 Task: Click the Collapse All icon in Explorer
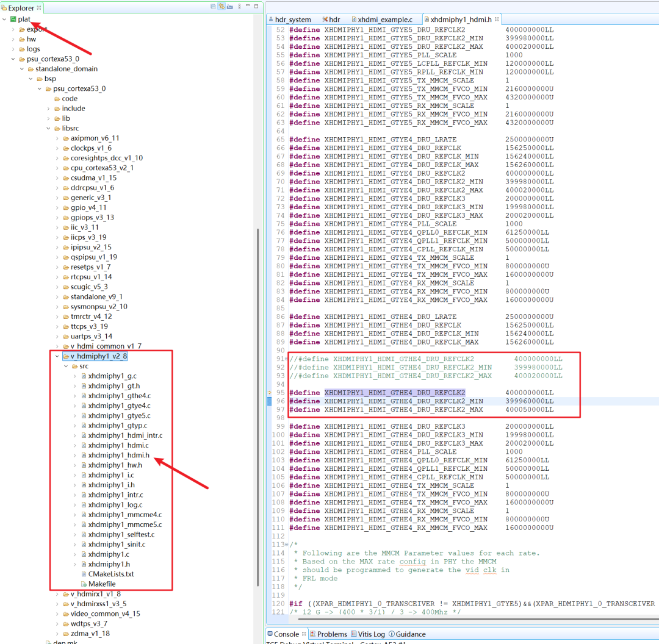coord(213,7)
